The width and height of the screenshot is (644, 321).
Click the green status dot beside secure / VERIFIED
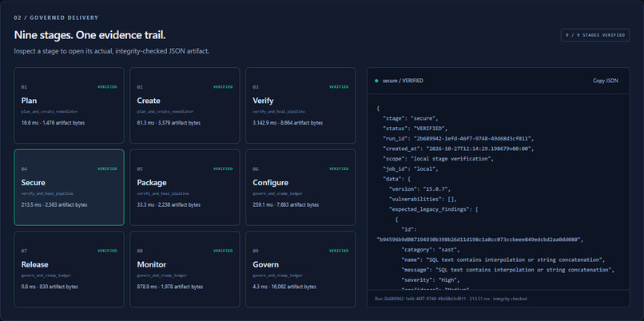pyautogui.click(x=376, y=81)
